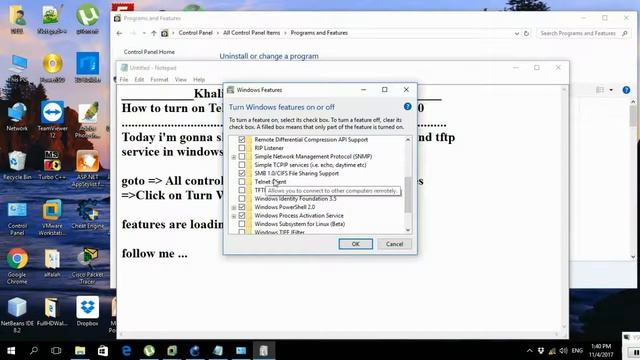The height and width of the screenshot is (360, 640).
Task: Open Notepad Help menu
Action: click(x=199, y=80)
